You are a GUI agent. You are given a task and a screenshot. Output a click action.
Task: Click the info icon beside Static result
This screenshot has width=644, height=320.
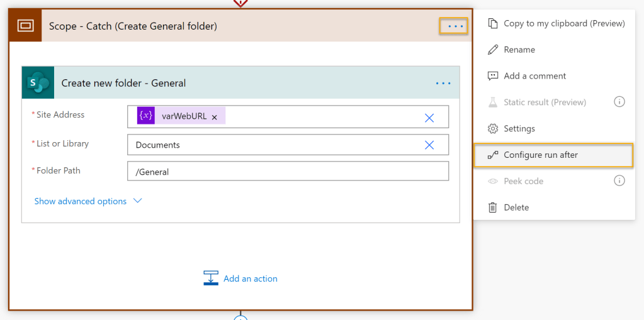[x=619, y=102]
